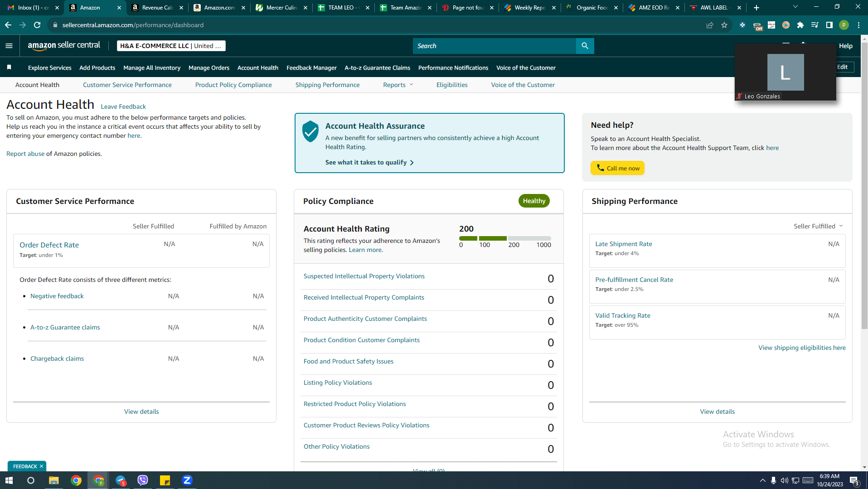The height and width of the screenshot is (489, 868).
Task: Open Leave Feedback link next to Account Health
Action: coord(123,107)
